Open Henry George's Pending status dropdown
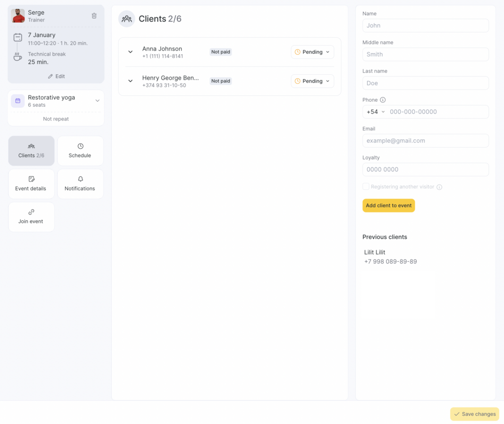 (312, 81)
